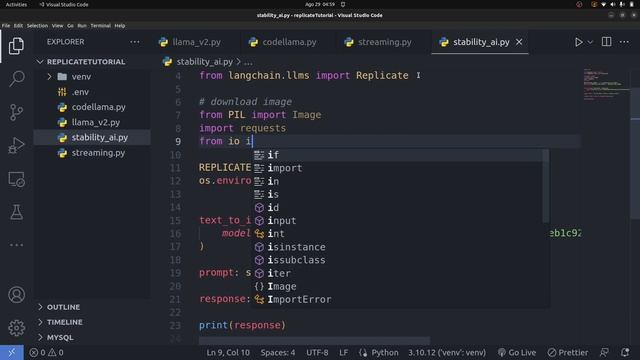Open the Terminal menu
Image resolution: width=640 pixels, height=360 pixels.
[x=100, y=25]
